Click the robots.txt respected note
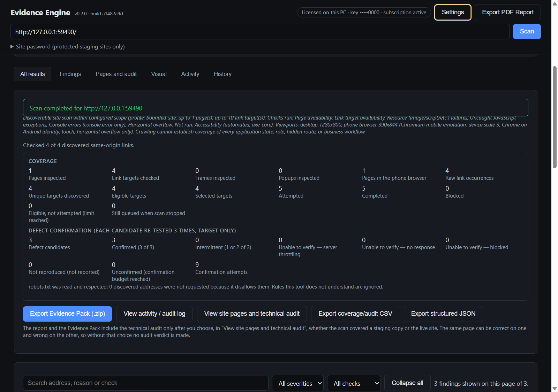The width and height of the screenshot is (558, 392). (206, 287)
